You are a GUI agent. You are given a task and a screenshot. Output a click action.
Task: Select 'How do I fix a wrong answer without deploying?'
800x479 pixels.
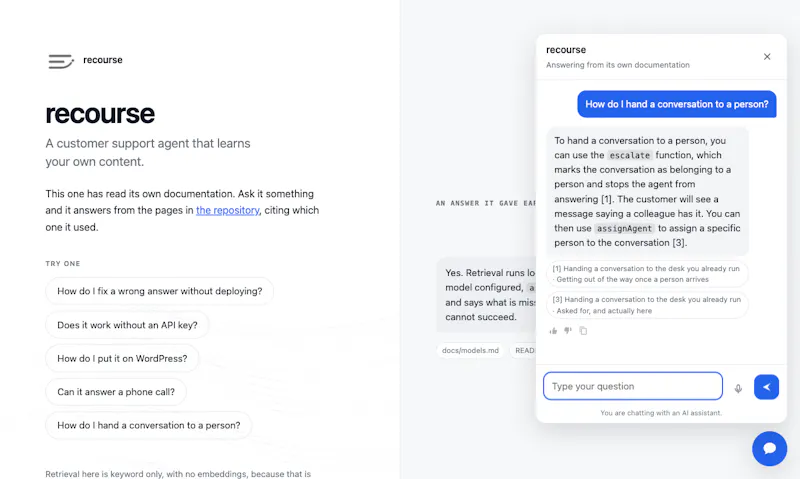(x=159, y=291)
